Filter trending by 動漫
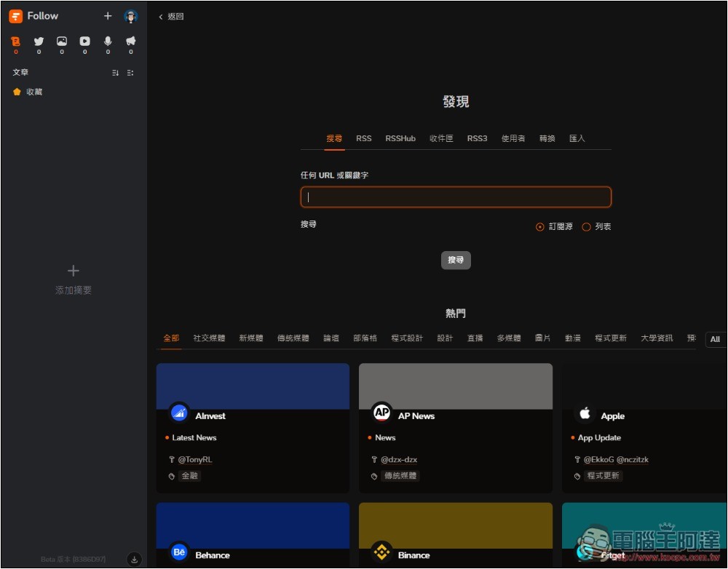Image resolution: width=728 pixels, height=569 pixels. click(573, 338)
